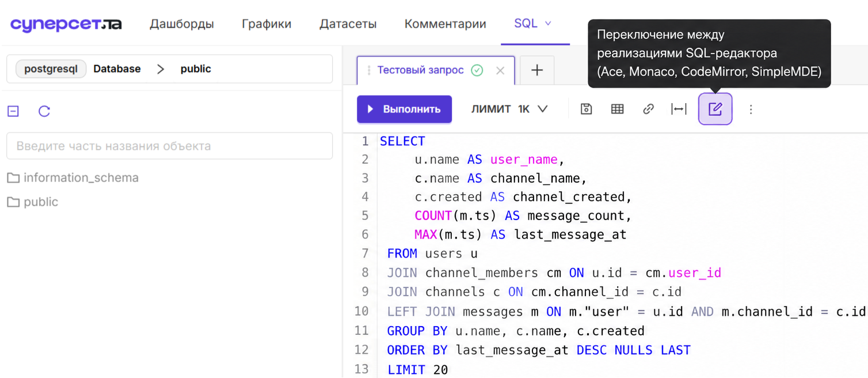The height and width of the screenshot is (378, 868).
Task: Copy the query link with the chain icon
Action: click(x=648, y=109)
